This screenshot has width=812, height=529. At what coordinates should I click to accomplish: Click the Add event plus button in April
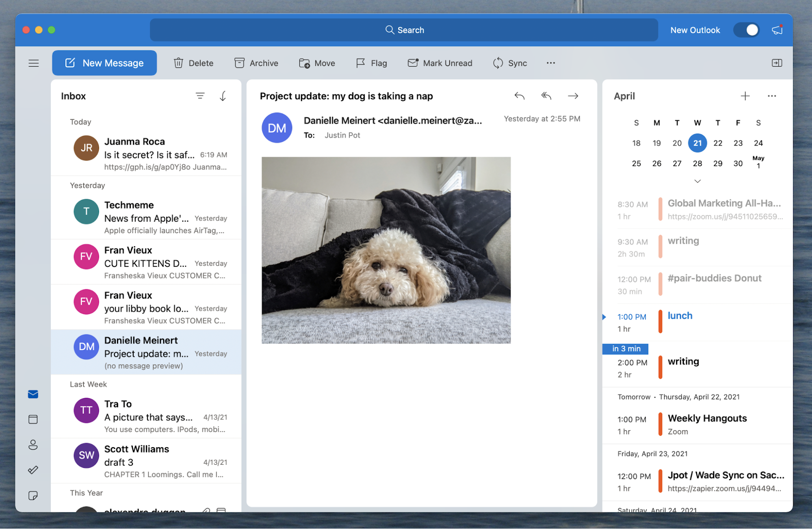745,95
